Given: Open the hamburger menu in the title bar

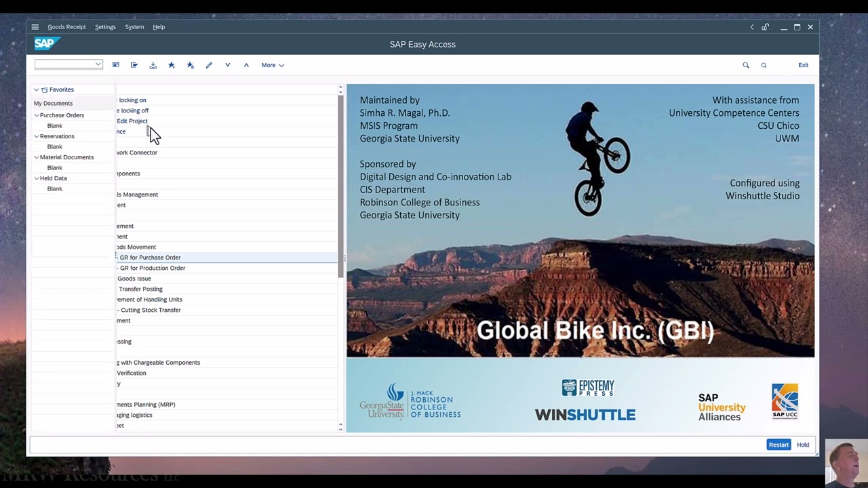Looking at the screenshot, I should pyautogui.click(x=35, y=27).
